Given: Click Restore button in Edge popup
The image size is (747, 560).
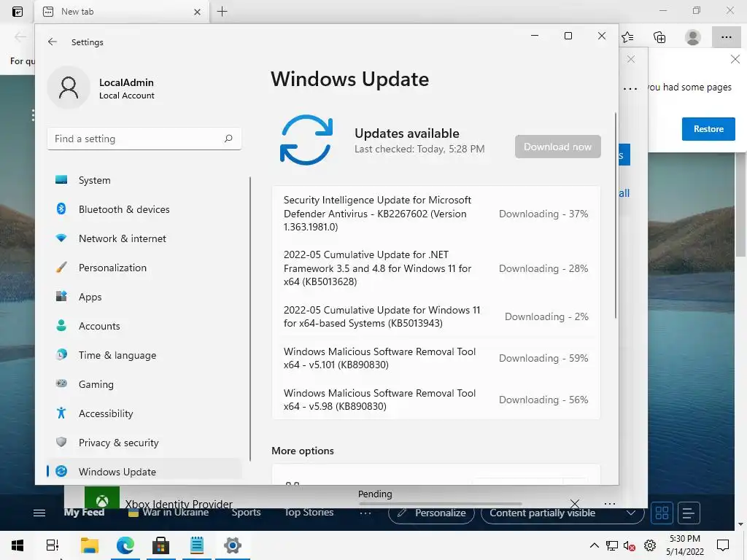Looking at the screenshot, I should click(x=708, y=129).
